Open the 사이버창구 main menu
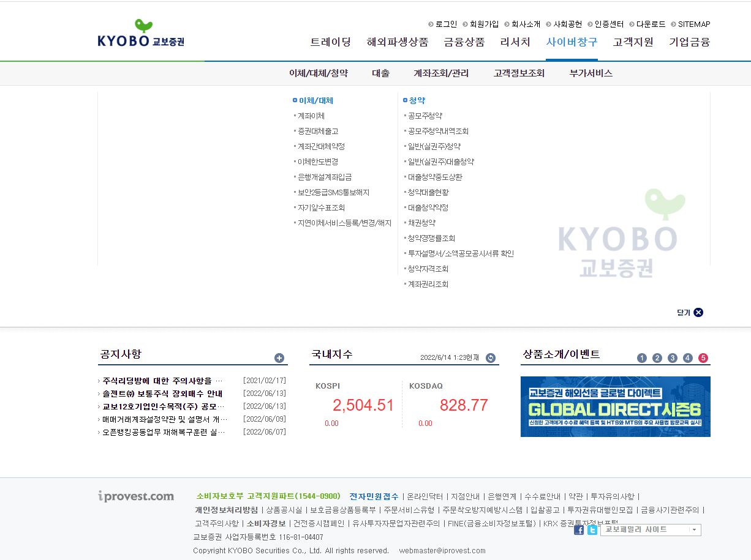 (x=572, y=42)
